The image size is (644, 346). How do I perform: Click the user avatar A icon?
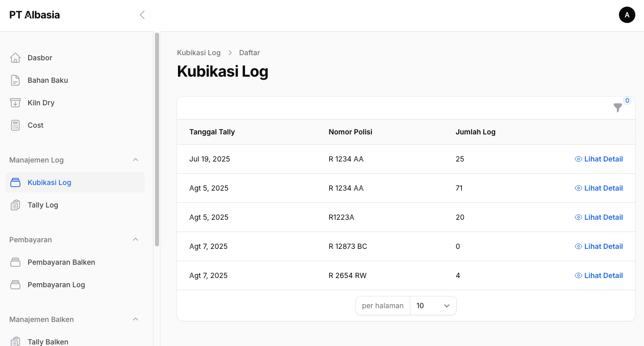[627, 15]
